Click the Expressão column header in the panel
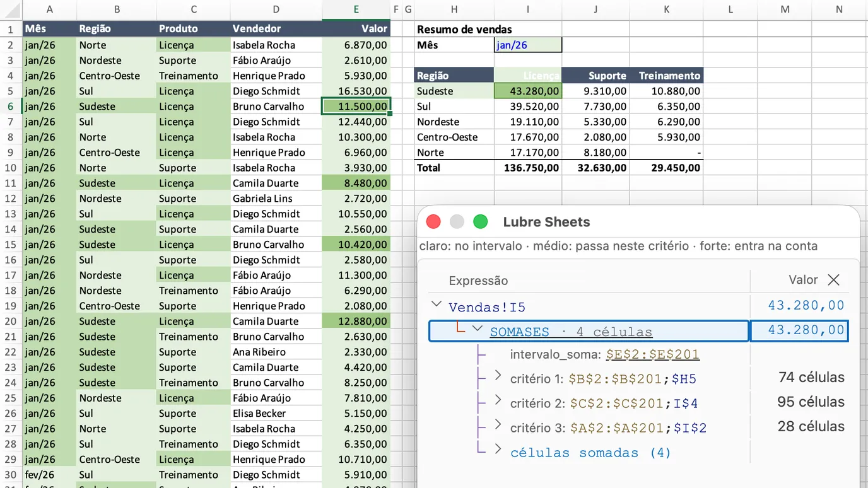This screenshot has width=868, height=488. [x=478, y=281]
